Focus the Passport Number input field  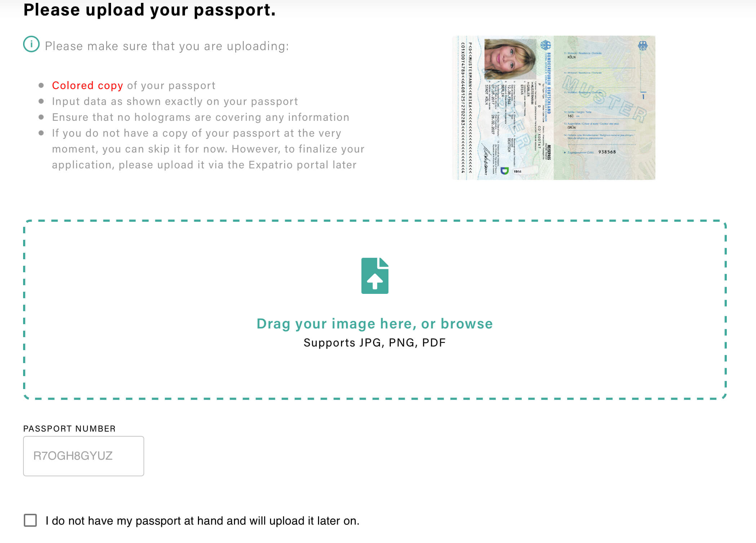(x=84, y=456)
